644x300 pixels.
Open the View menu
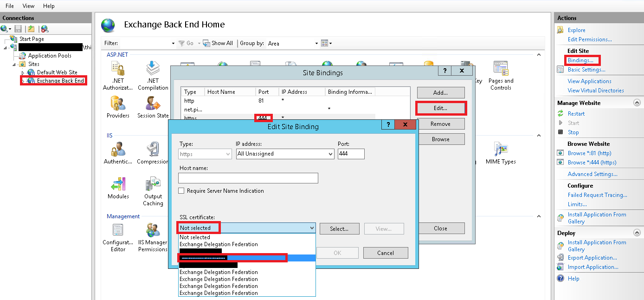click(29, 6)
